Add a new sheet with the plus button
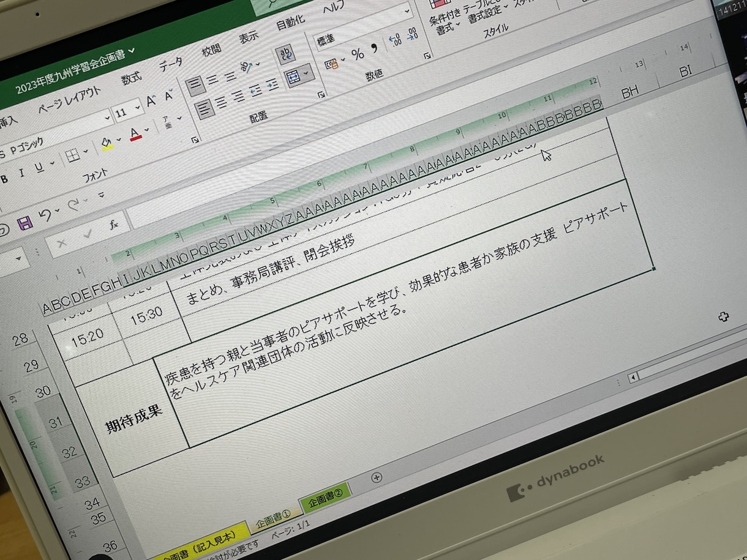The width and height of the screenshot is (747, 560). [x=377, y=477]
